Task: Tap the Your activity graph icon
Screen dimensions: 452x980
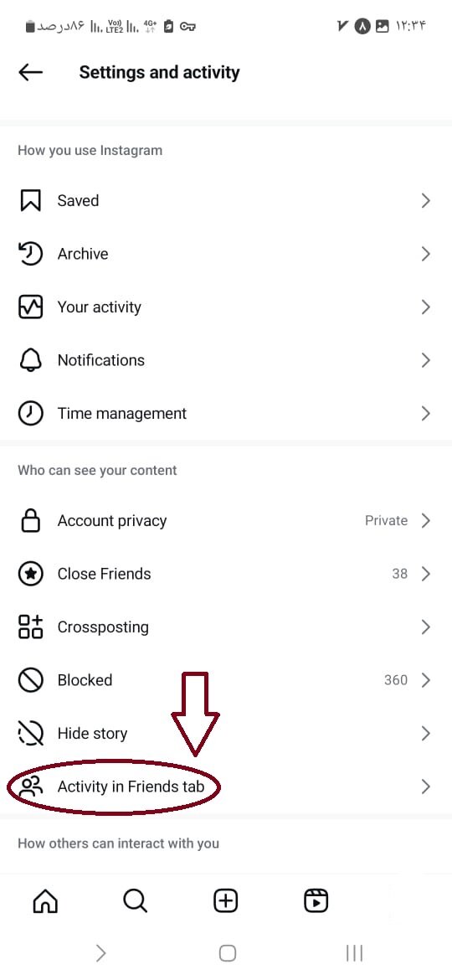Action: coord(31,307)
